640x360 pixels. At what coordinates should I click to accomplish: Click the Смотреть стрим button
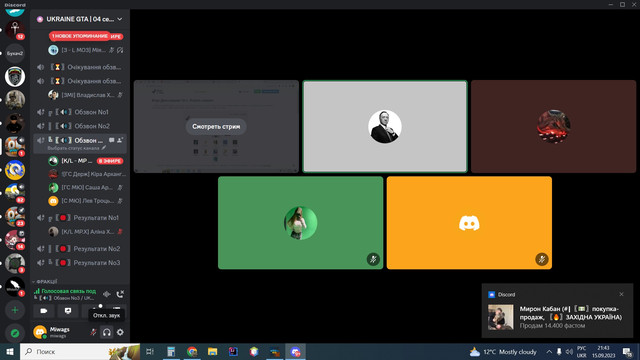pos(216,127)
